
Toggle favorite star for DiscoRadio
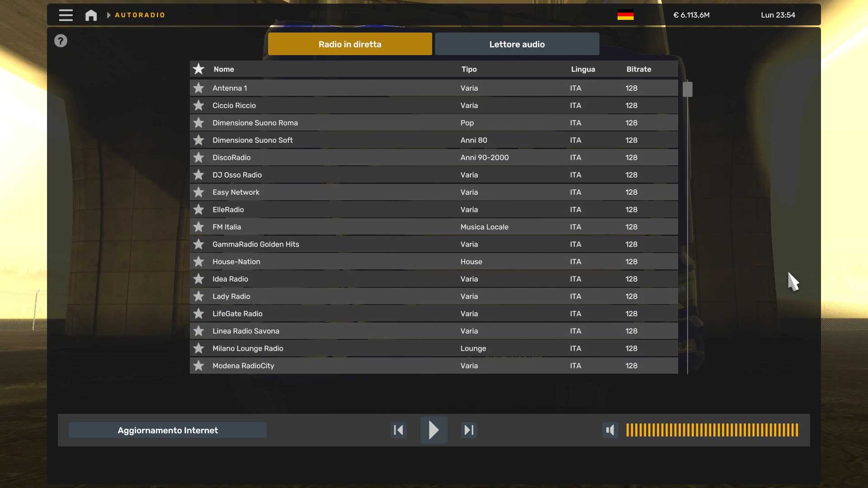pyautogui.click(x=198, y=158)
